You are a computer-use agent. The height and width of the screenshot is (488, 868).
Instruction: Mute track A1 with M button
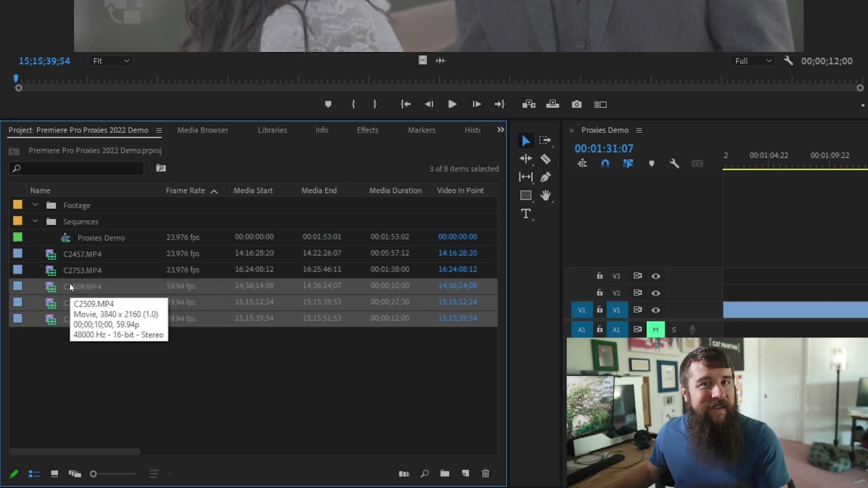(x=656, y=330)
